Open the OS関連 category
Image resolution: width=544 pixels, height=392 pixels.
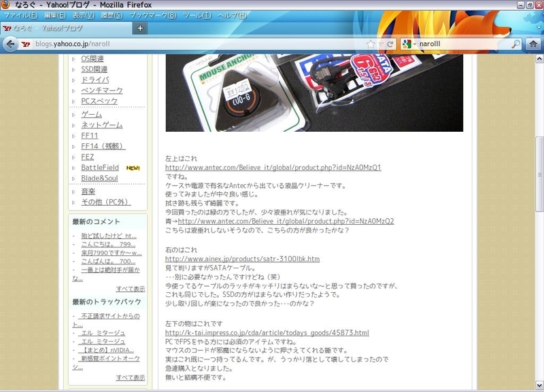[92, 59]
